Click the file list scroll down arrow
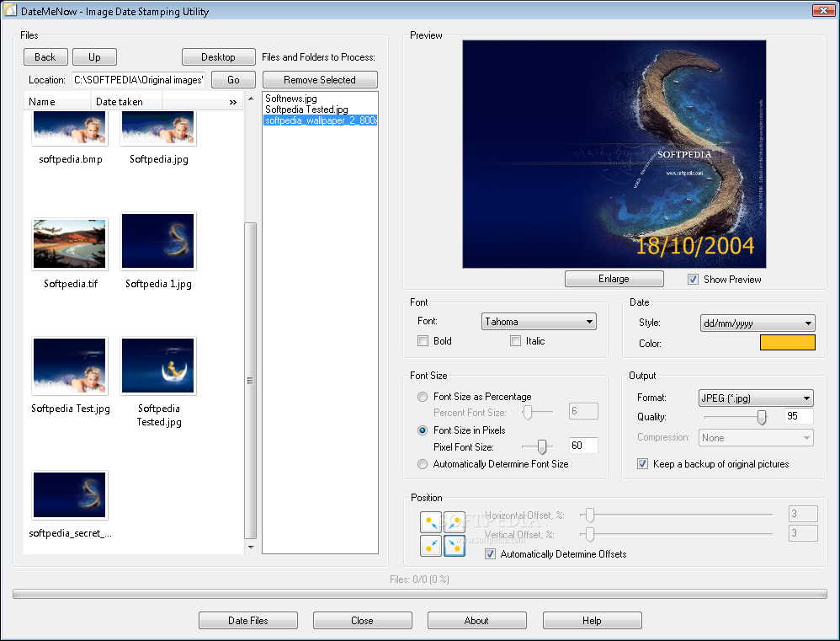 (x=251, y=547)
